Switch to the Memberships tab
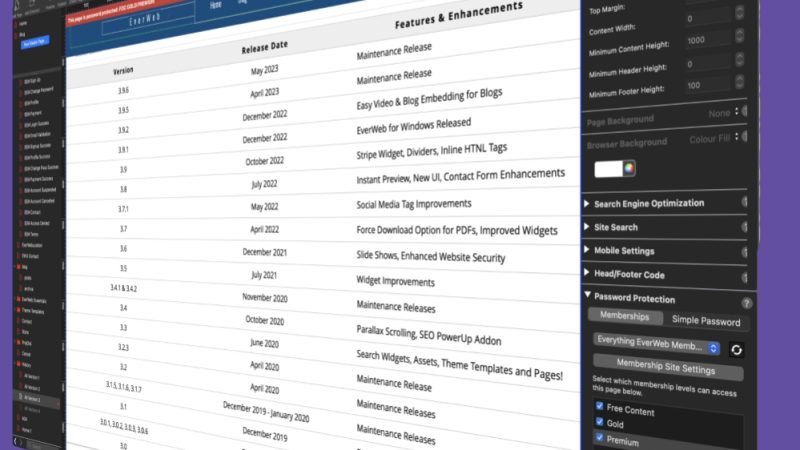 625,316
